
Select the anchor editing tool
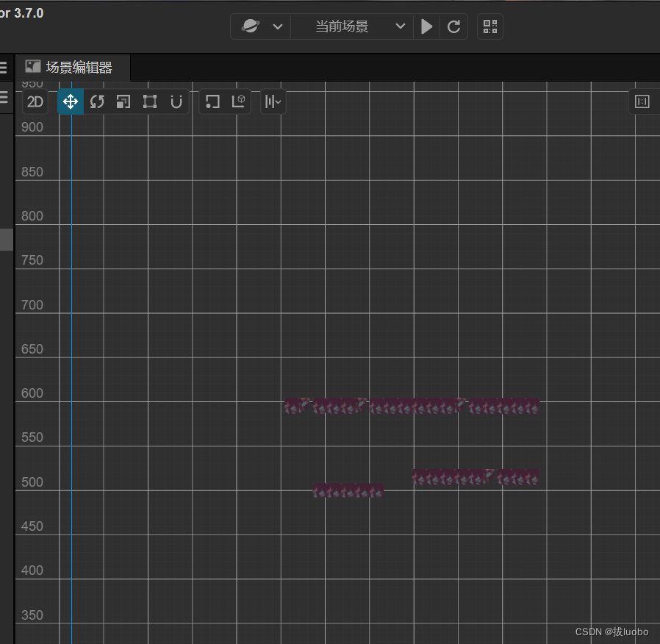pyautogui.click(x=176, y=101)
